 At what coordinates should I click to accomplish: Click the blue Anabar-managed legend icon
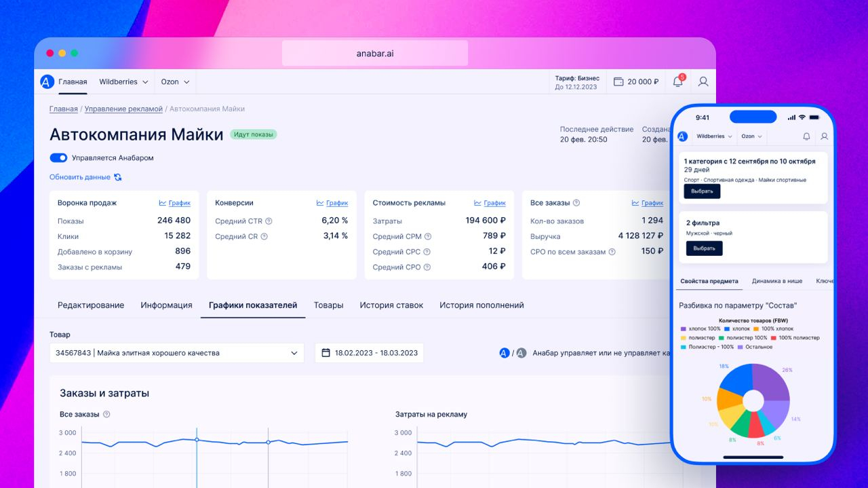tap(504, 353)
